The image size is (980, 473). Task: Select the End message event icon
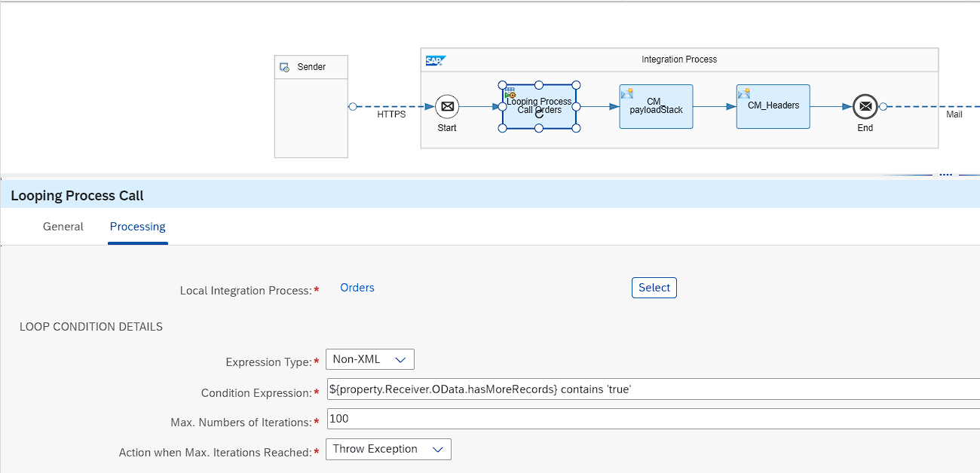(865, 107)
